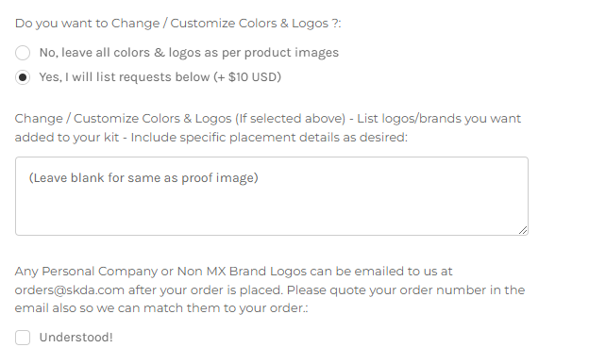Click the "Leave blank for same as proof image" placeholder

pos(143,177)
